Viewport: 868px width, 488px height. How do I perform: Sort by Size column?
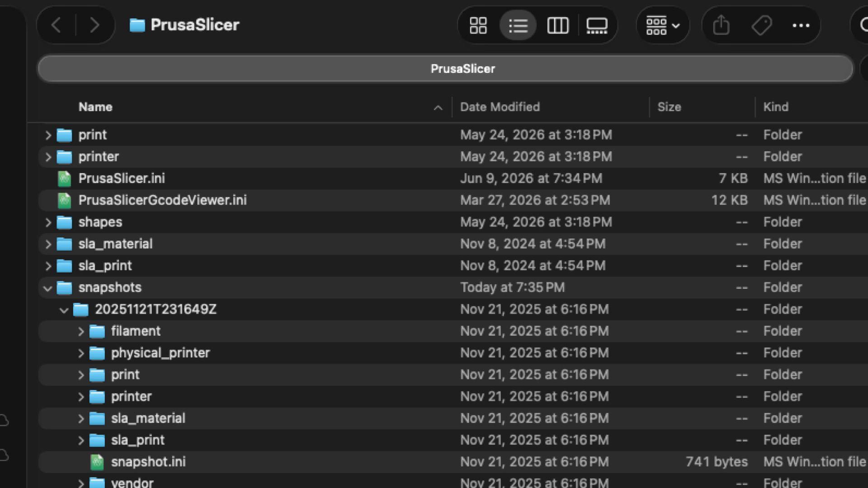[x=669, y=107]
